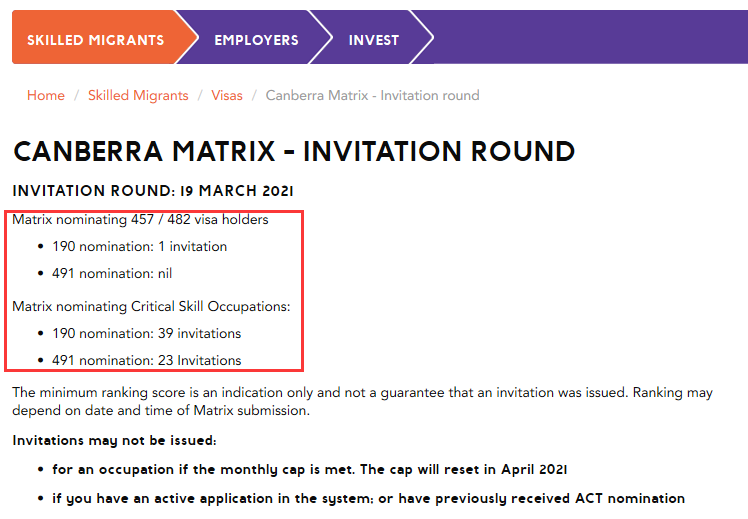Select the Invest navigation tab
This screenshot has width=748, height=519.
click(373, 40)
